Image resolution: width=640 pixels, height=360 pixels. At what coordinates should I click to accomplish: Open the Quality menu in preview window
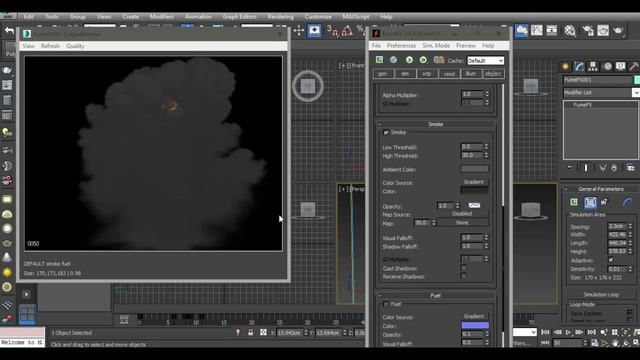(75, 46)
